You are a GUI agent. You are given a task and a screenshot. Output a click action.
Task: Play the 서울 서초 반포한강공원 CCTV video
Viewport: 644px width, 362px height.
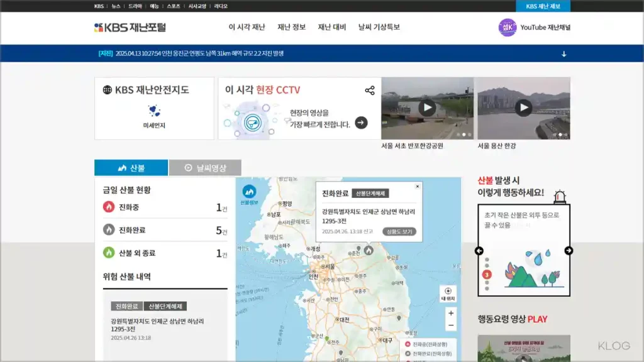[427, 108]
